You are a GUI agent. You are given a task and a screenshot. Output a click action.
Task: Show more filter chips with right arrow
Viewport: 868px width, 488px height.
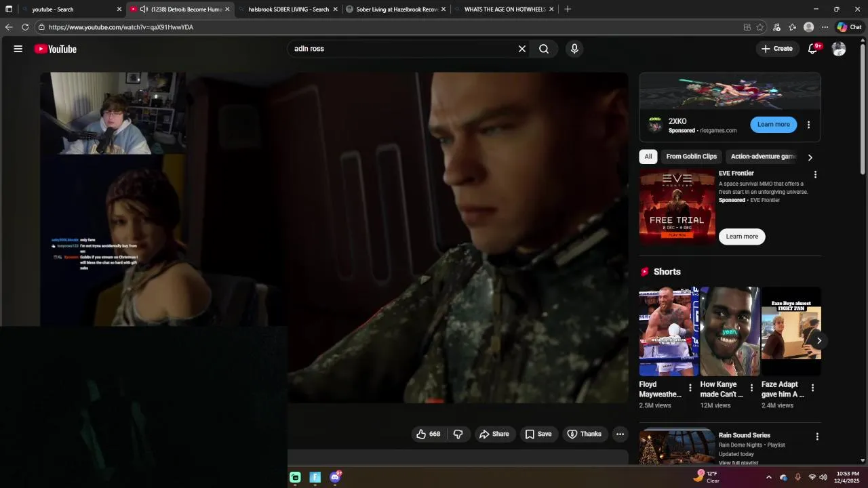tap(810, 157)
